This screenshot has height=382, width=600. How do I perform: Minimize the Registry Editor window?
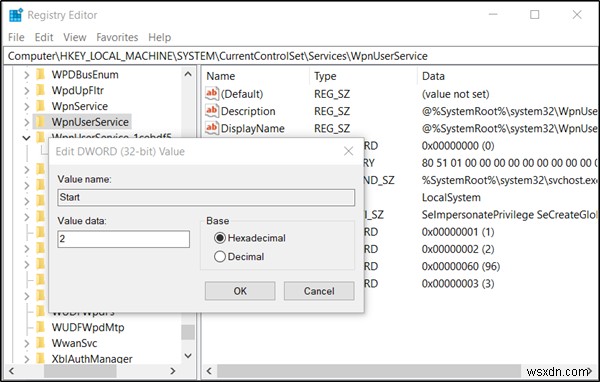tap(493, 15)
